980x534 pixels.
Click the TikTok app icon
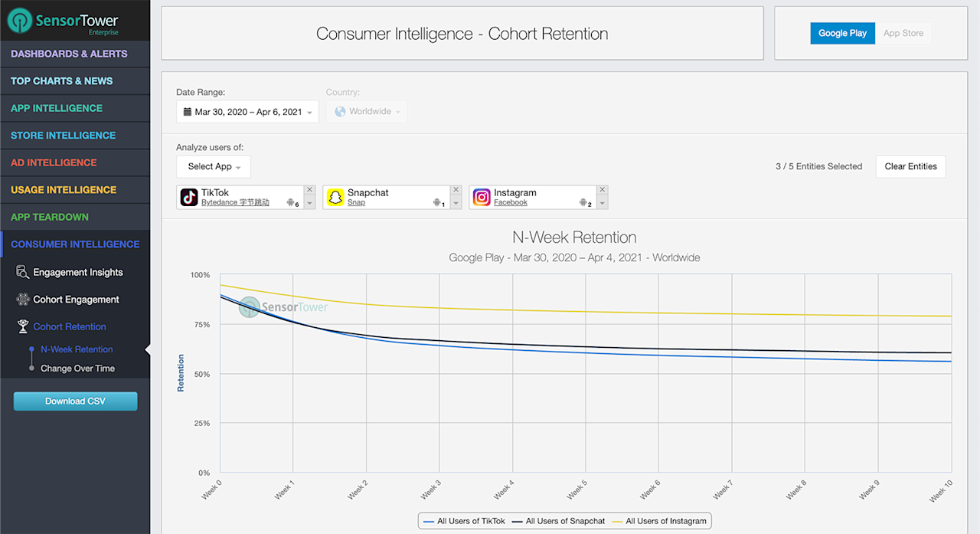click(189, 198)
